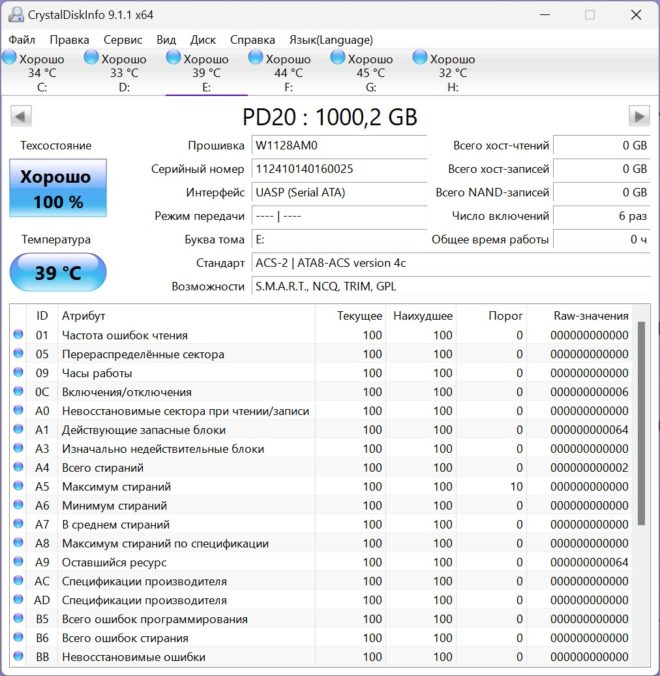This screenshot has width=660, height=676.
Task: Click the Хорошо 100 % health status button
Action: pos(58,188)
